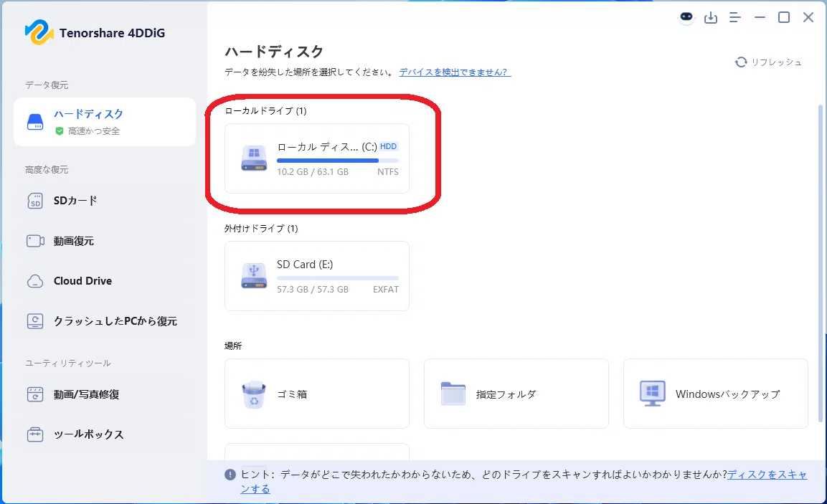
Task: Select the ローカル ディス... (C:) drive card
Action: pos(317,158)
